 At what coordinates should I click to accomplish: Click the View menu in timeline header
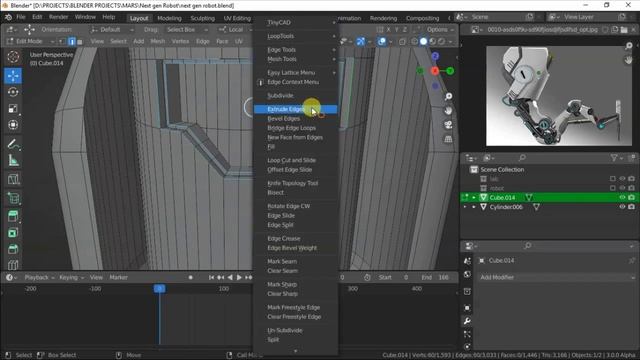click(x=96, y=278)
